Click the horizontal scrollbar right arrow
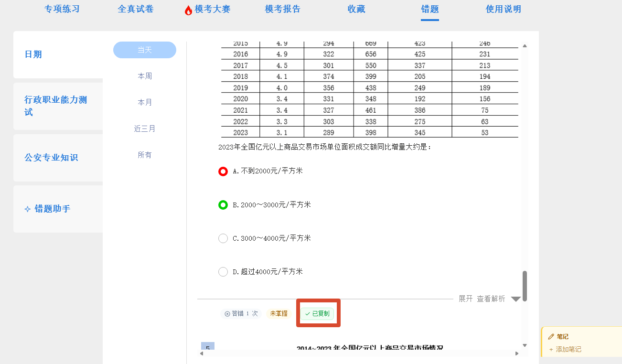 pos(517,353)
